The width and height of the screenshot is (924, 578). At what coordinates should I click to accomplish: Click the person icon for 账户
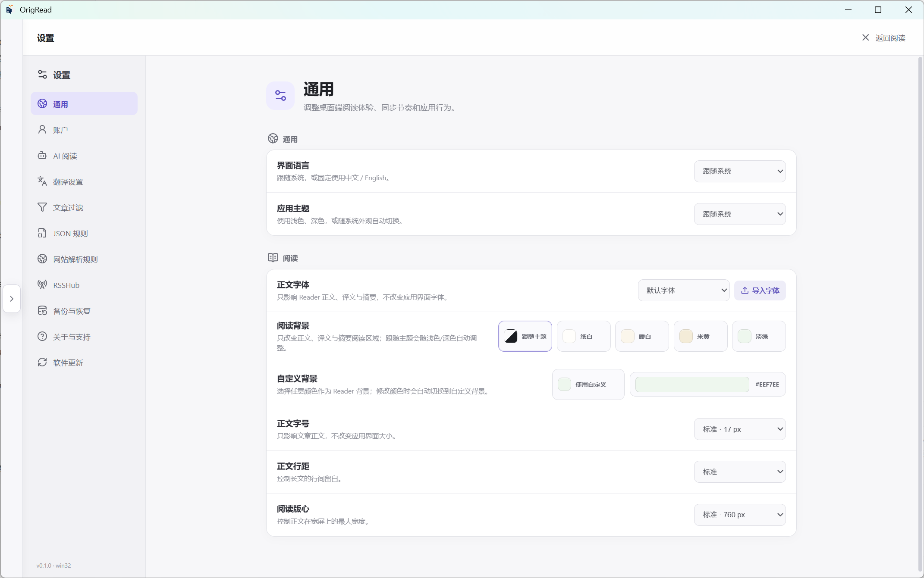(42, 130)
